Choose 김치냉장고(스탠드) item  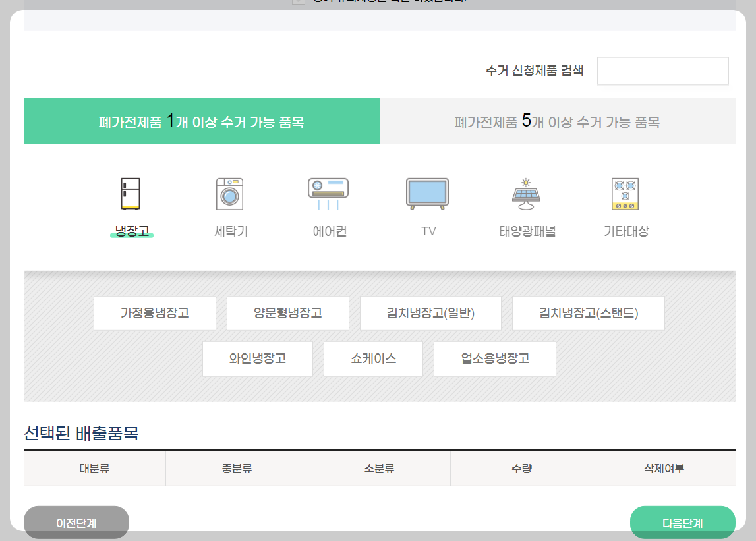point(588,314)
